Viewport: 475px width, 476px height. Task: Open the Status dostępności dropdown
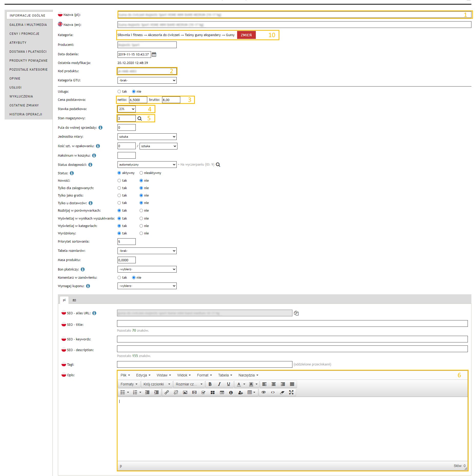click(x=147, y=165)
